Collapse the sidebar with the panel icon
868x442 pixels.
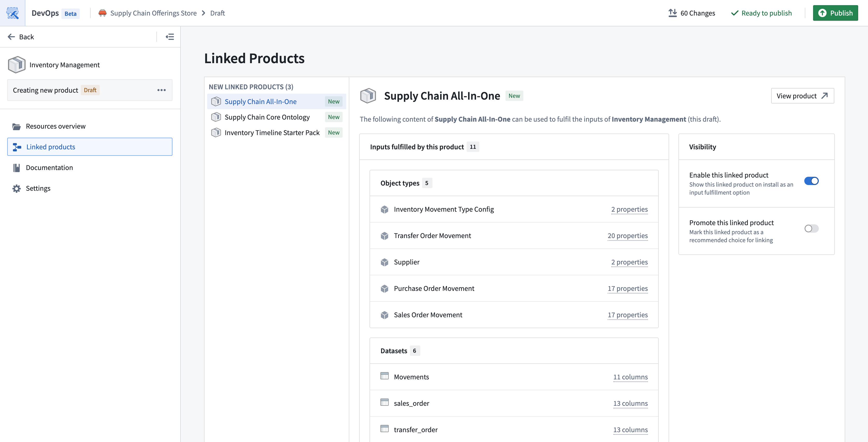coord(170,37)
